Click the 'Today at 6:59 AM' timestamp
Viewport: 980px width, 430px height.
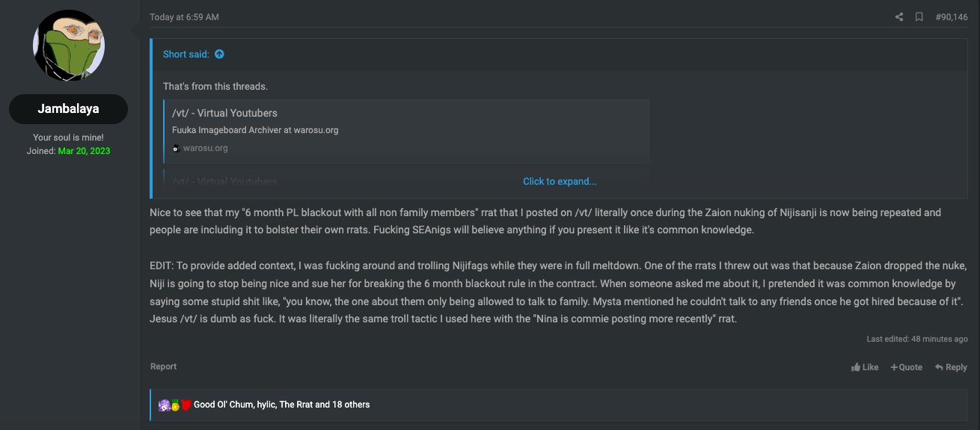[184, 17]
